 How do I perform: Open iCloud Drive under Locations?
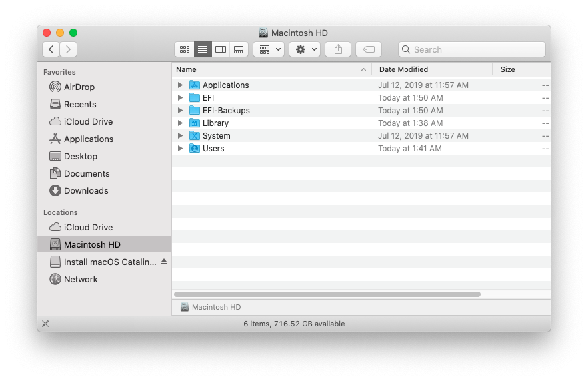(104, 227)
